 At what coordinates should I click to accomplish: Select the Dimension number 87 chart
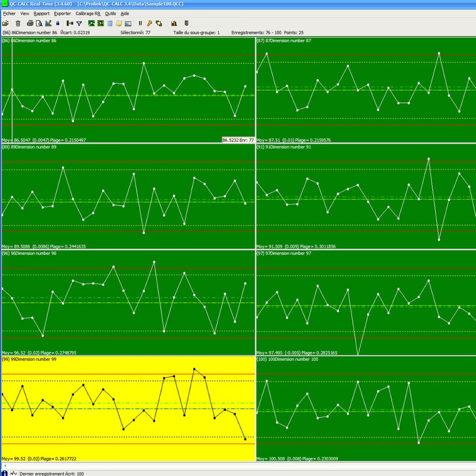click(x=366, y=90)
